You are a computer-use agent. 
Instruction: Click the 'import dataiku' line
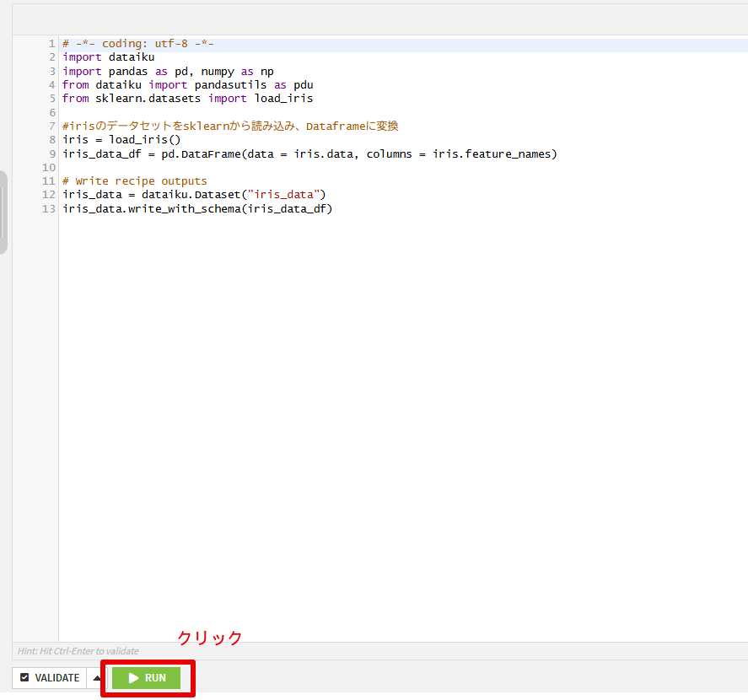coord(108,57)
